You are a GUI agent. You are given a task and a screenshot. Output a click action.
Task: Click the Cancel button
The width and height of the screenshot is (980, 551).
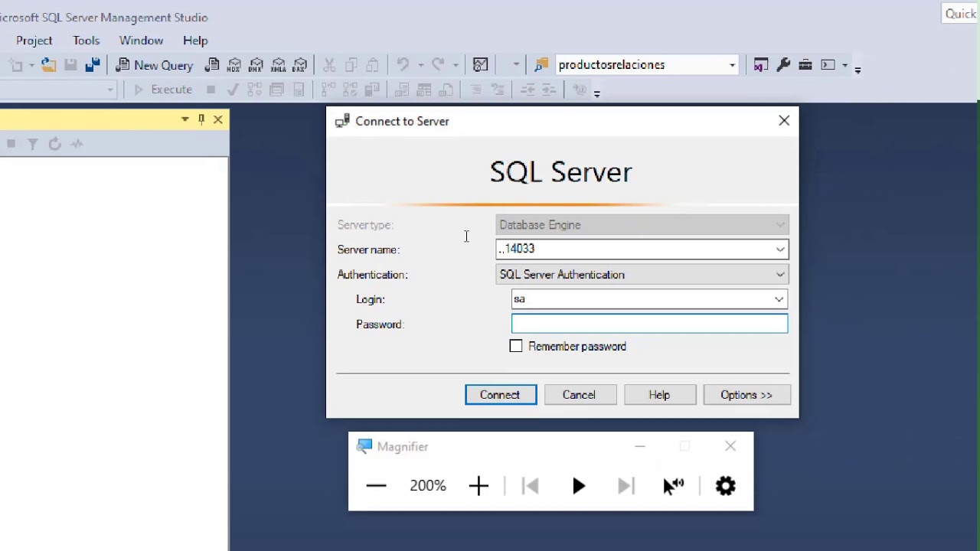pyautogui.click(x=579, y=395)
